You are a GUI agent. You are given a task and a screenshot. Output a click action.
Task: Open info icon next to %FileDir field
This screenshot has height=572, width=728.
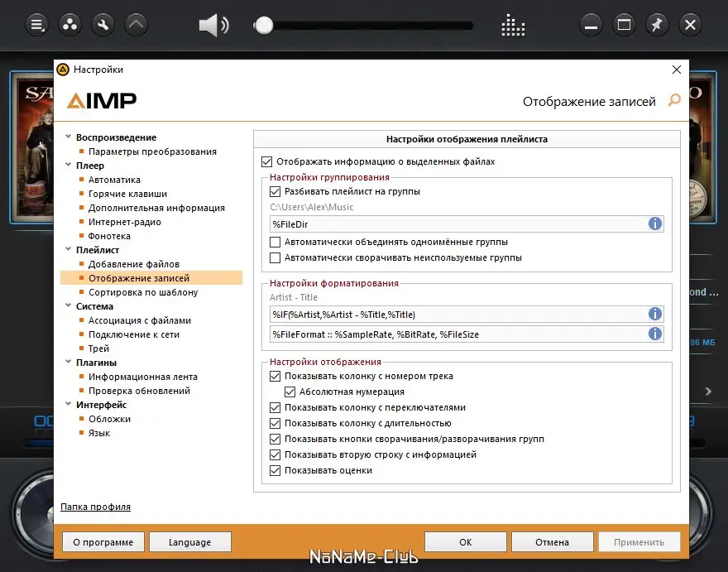pyautogui.click(x=654, y=224)
